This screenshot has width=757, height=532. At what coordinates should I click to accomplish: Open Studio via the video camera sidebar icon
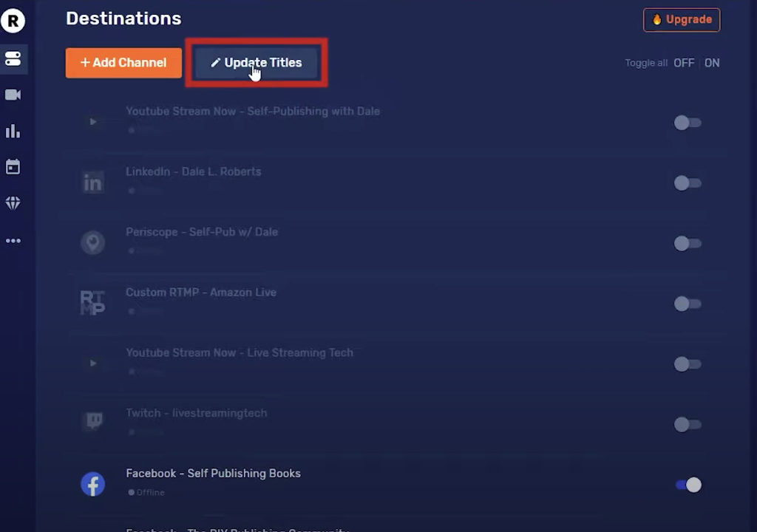[13, 95]
